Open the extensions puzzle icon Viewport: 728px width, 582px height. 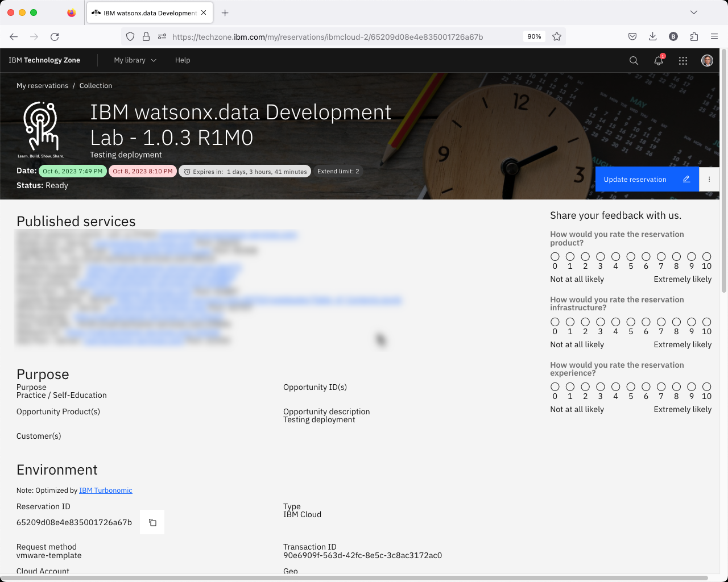click(694, 36)
